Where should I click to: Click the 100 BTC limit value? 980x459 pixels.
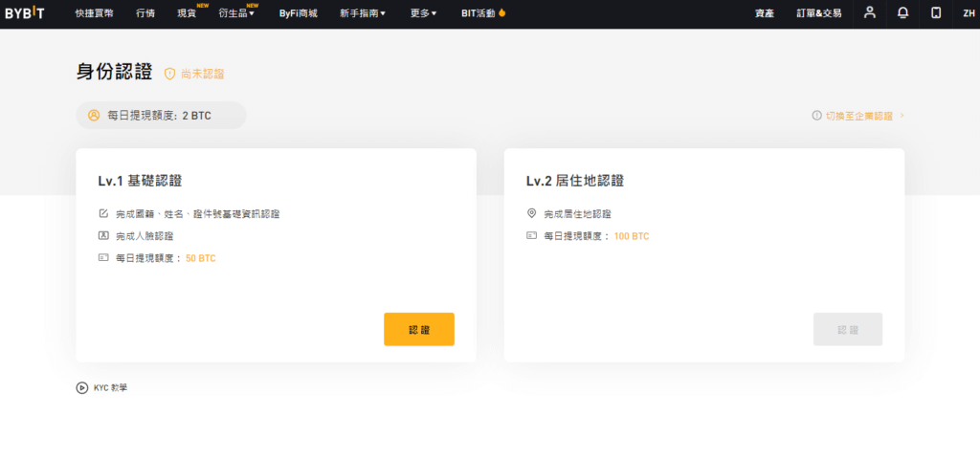click(x=632, y=236)
